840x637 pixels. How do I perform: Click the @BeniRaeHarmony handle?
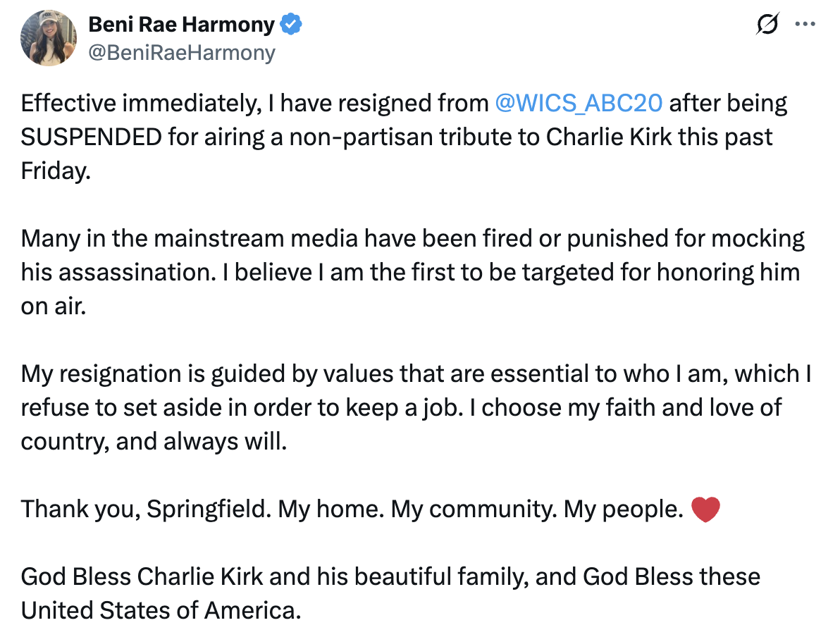click(181, 52)
